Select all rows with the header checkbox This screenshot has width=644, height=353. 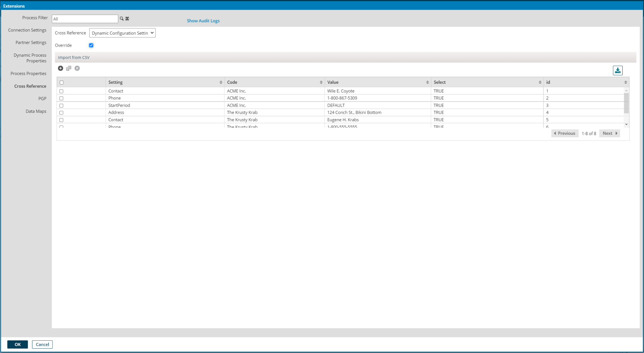[62, 82]
